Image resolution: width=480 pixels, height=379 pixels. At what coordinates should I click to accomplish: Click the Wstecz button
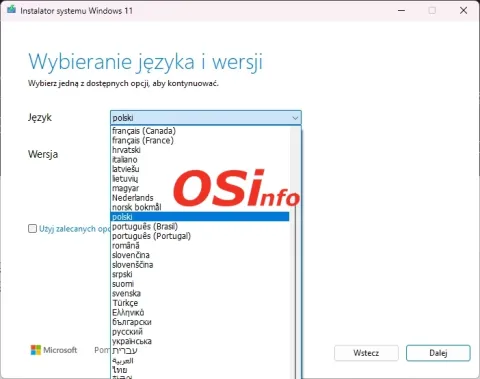click(x=366, y=353)
